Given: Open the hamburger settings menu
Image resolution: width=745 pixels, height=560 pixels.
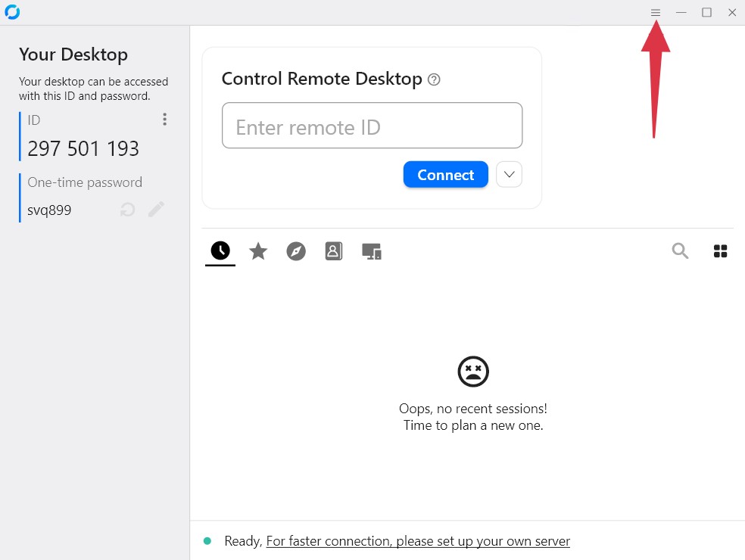Looking at the screenshot, I should [655, 12].
